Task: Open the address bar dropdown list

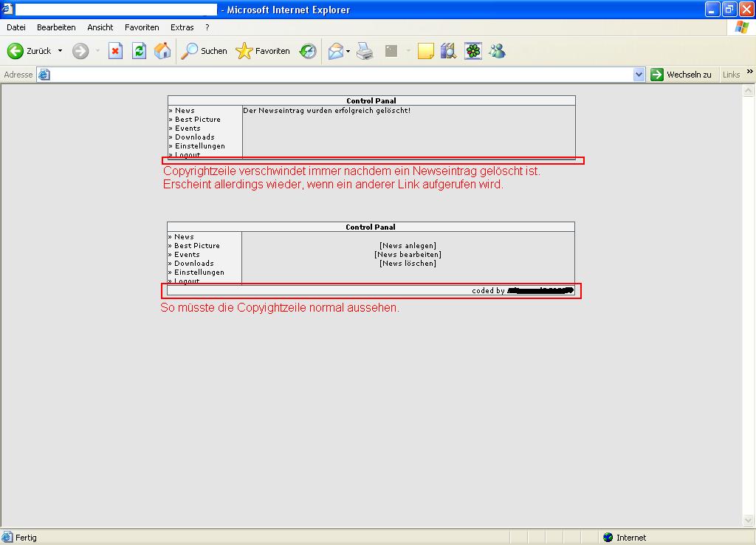Action: click(x=639, y=75)
